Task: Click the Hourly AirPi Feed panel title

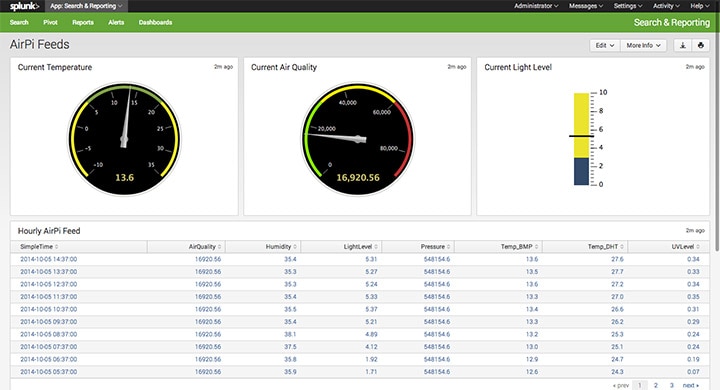Action: pos(49,231)
